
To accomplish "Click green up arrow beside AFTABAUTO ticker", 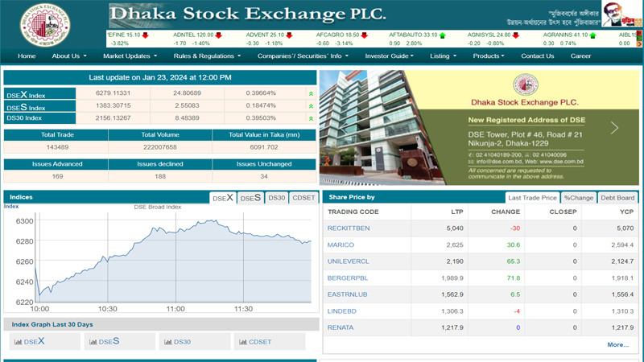I will point(443,35).
